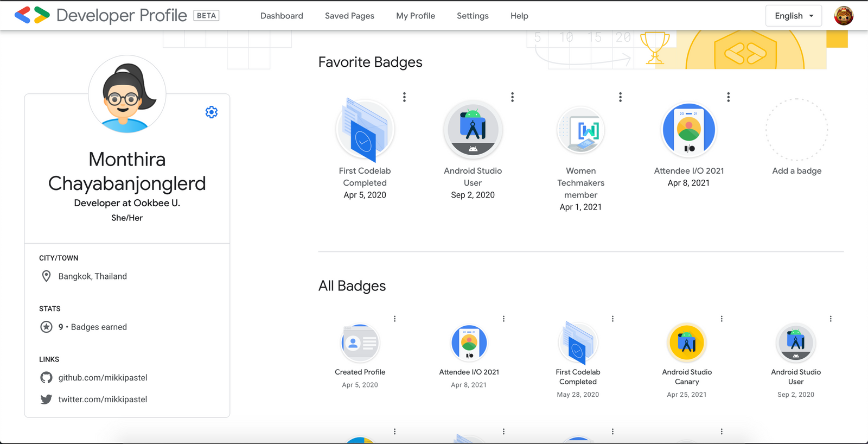Visit the twitter.com/mikkipastel link
This screenshot has height=444, width=868.
click(103, 399)
